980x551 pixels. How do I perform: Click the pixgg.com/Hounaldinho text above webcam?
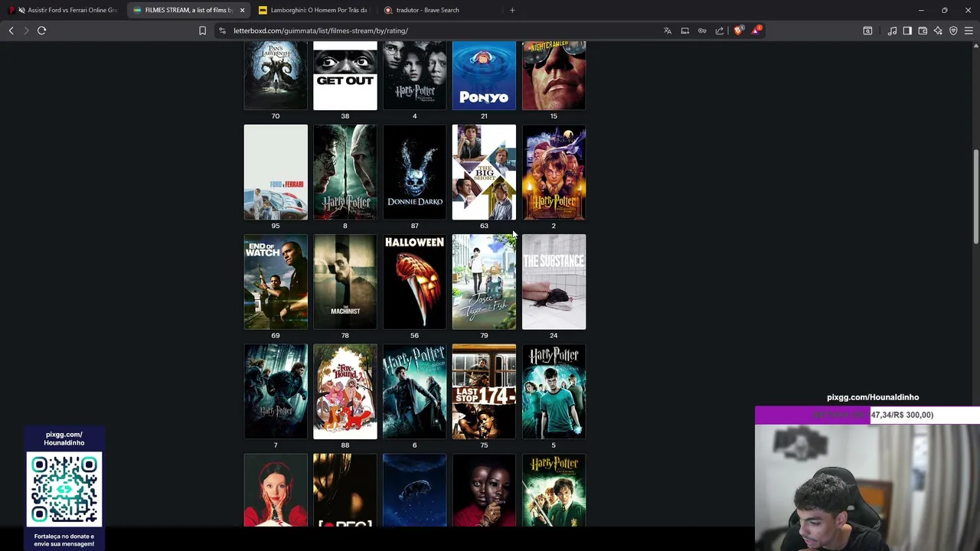873,397
